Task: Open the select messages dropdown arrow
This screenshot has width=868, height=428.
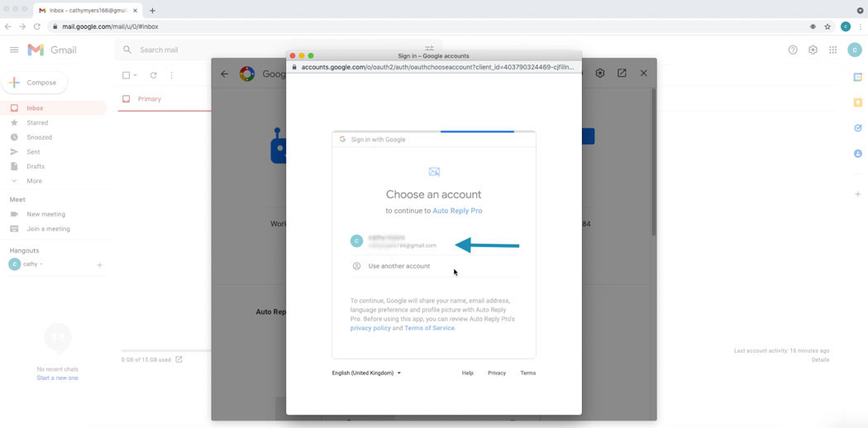Action: [x=135, y=75]
